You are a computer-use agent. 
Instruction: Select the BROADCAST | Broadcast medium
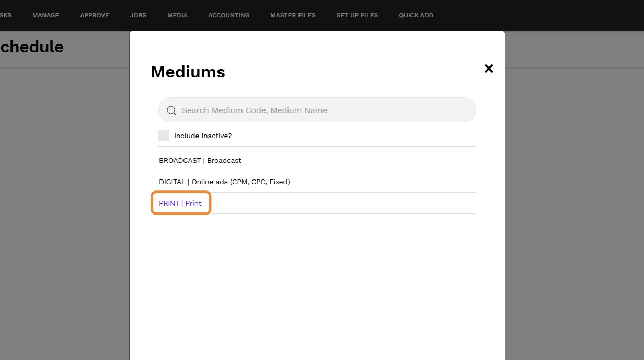(200, 160)
